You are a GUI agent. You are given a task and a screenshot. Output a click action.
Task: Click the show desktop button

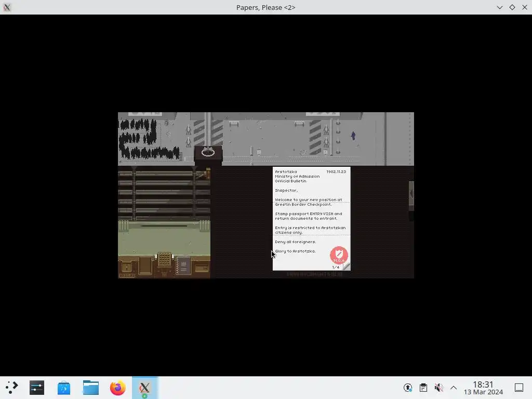(519, 388)
